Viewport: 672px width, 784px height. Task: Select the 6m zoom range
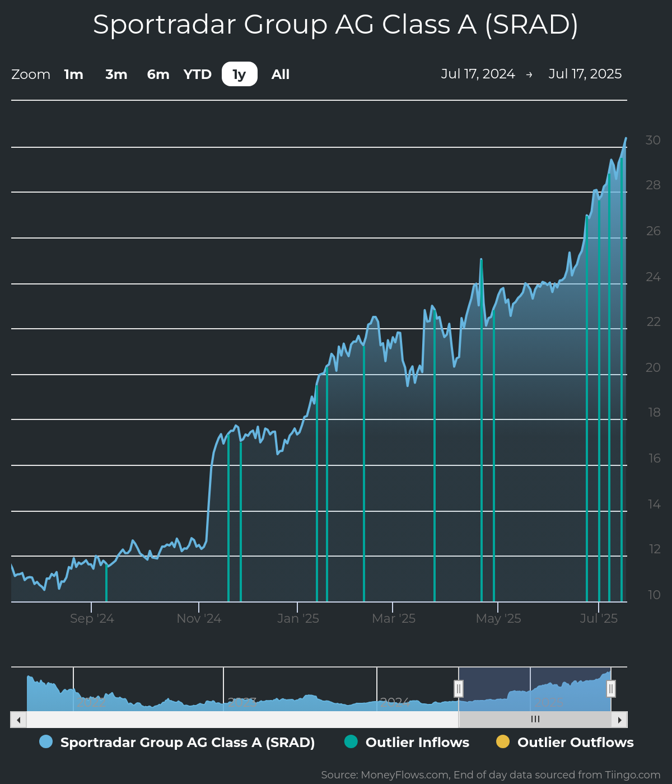point(158,74)
